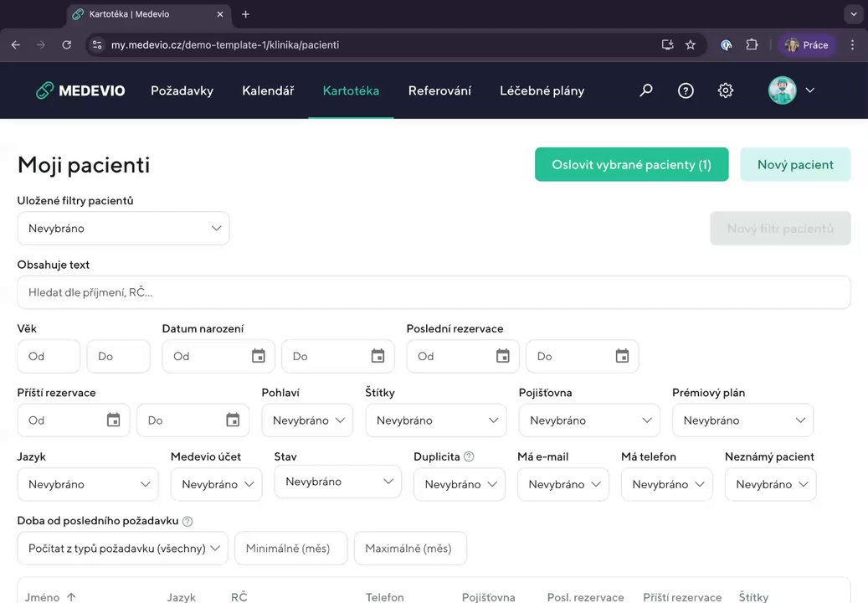868x603 pixels.
Task: Expand the Štítky filter dropdown
Action: coord(436,420)
